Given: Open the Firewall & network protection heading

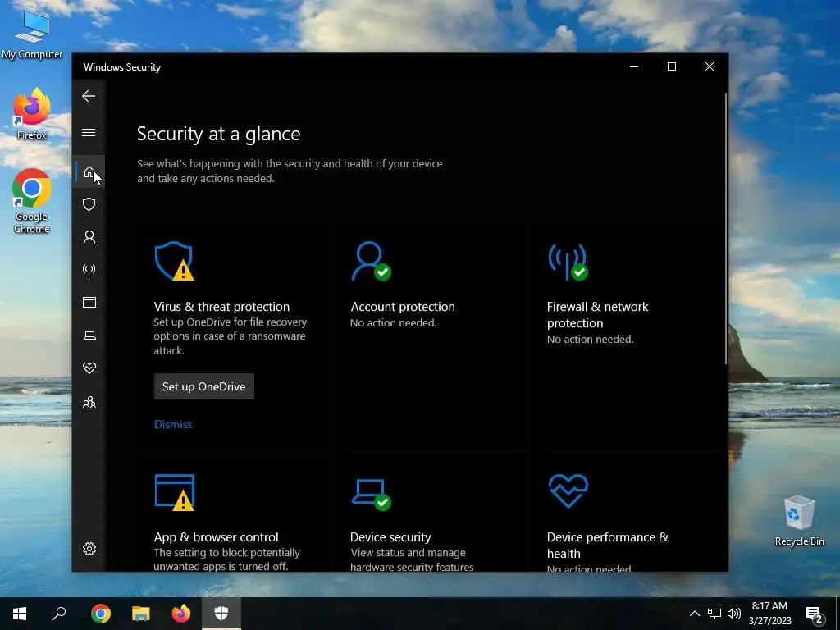Looking at the screenshot, I should point(597,315).
